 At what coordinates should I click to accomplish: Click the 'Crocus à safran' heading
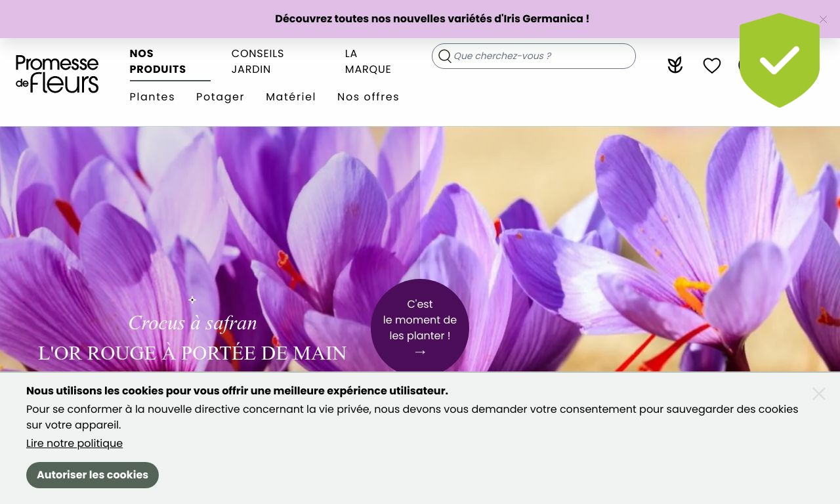192,323
